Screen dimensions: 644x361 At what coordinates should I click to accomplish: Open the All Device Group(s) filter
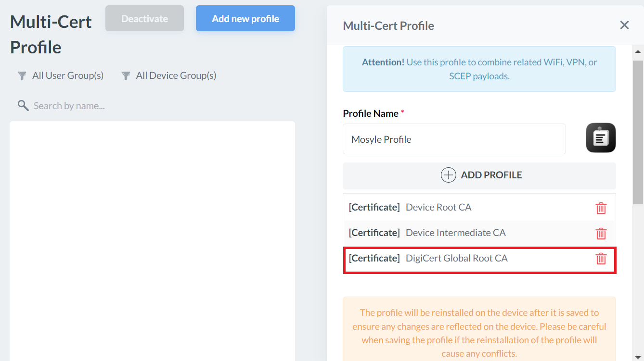[176, 75]
